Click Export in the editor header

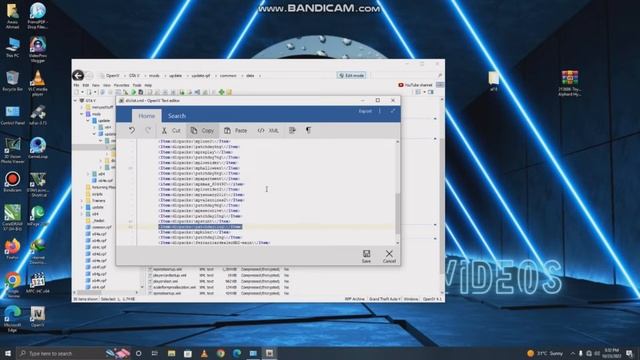[365, 111]
